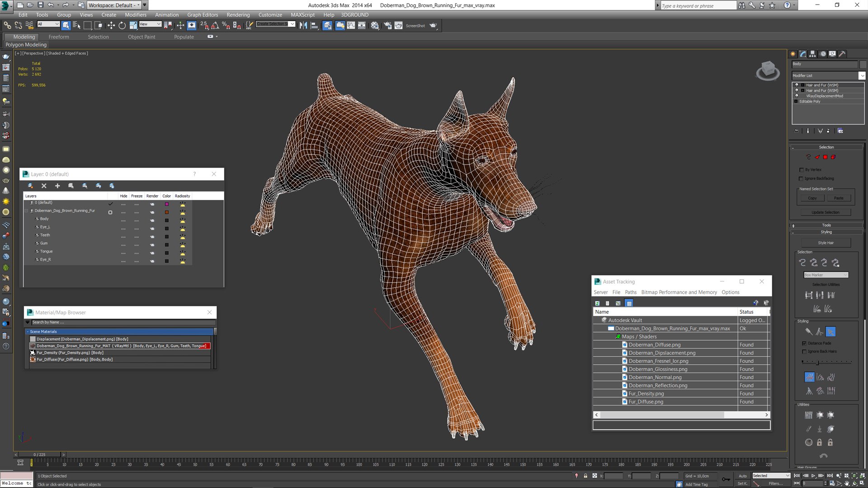This screenshot has width=868, height=488.
Task: Click Pin Stack icon under modifier stack
Action: click(797, 131)
